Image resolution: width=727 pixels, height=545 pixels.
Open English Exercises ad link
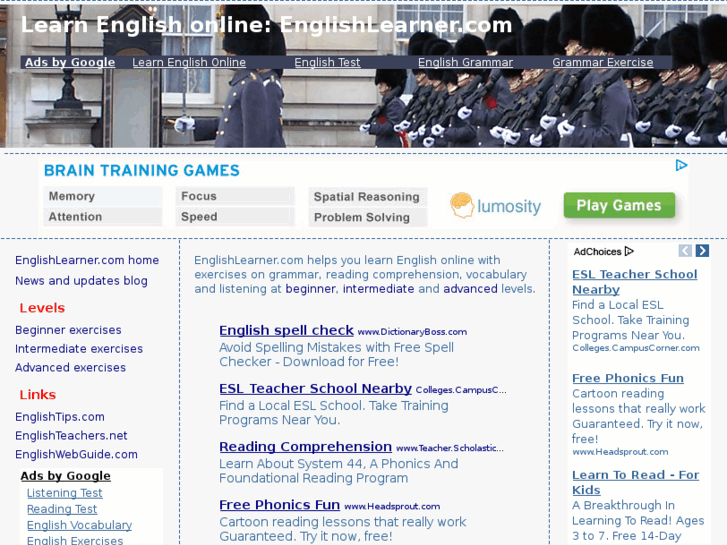point(75,540)
